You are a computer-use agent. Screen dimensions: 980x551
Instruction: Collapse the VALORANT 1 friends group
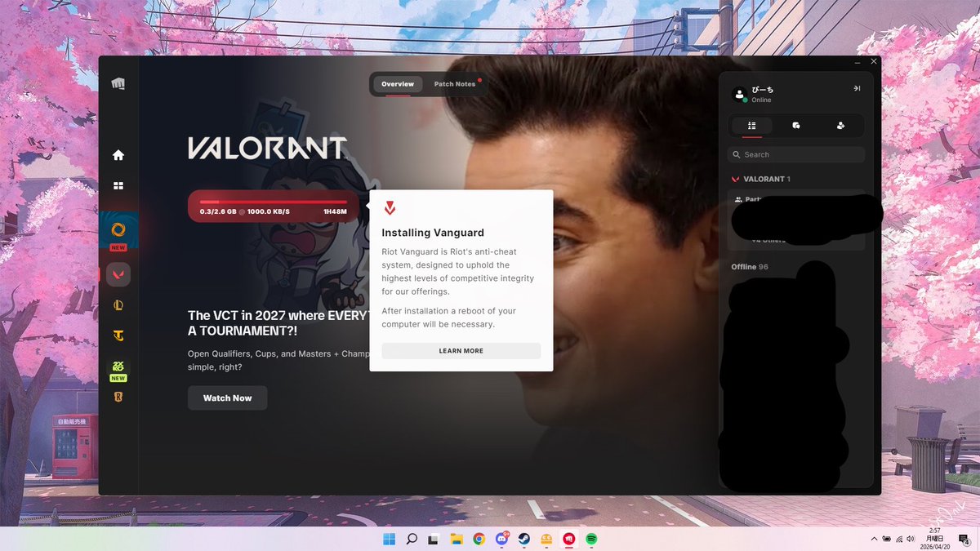(x=760, y=179)
